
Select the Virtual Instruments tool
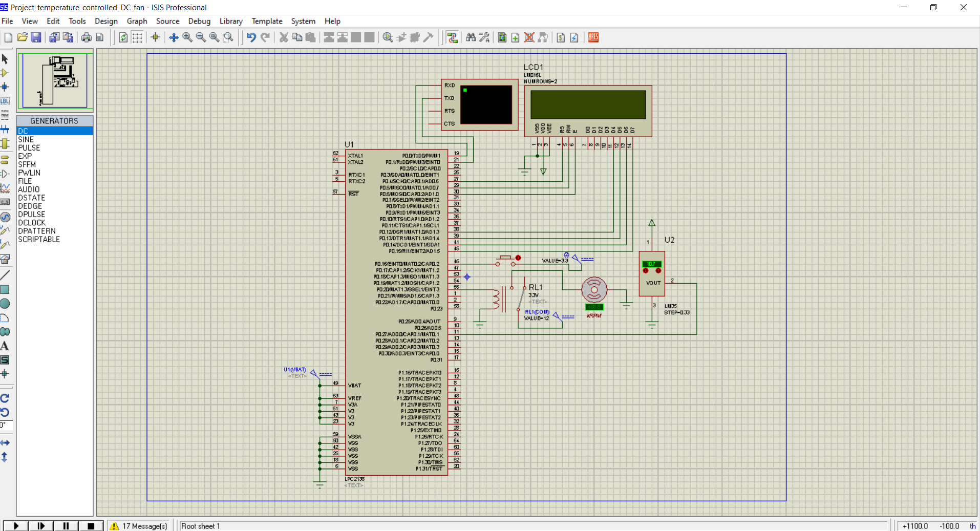click(5, 259)
